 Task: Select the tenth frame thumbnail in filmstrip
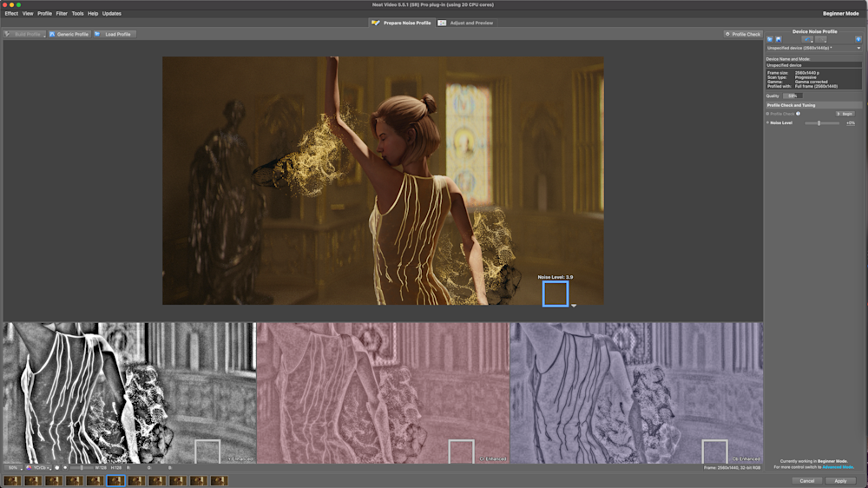[199, 480]
